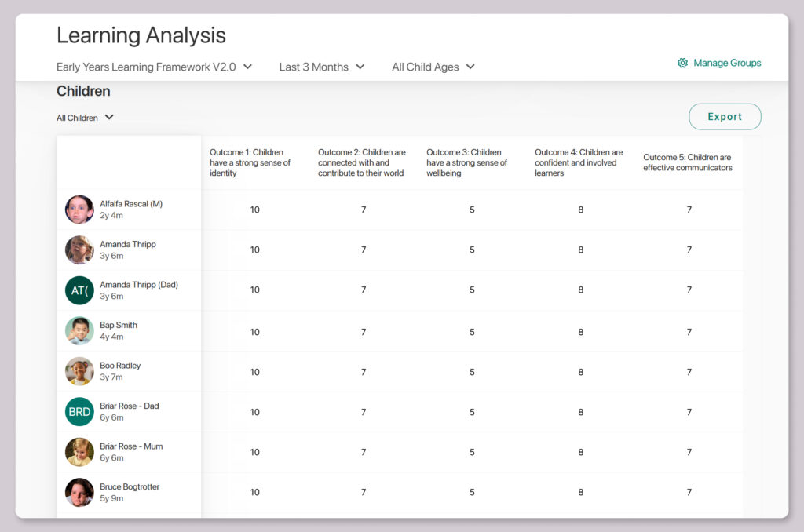The image size is (804, 532).
Task: Click Bruce Bogtrotter's age 5y 9m
Action: (111, 499)
